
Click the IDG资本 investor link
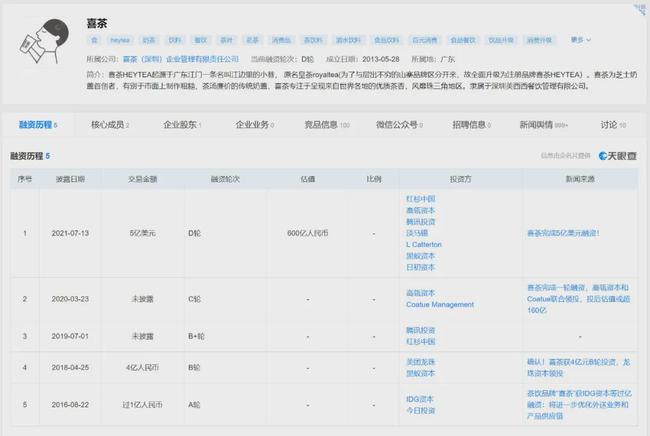point(420,399)
